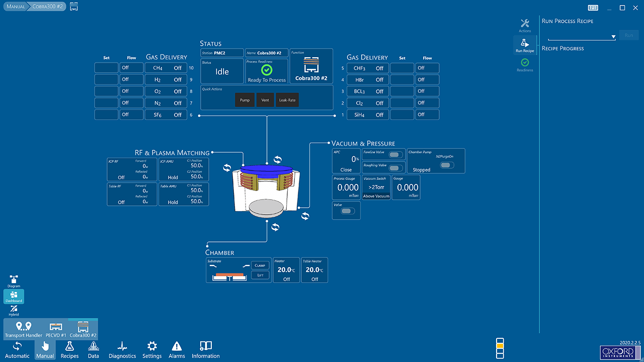
Task: Open the Manual mode tab
Action: [x=45, y=349]
